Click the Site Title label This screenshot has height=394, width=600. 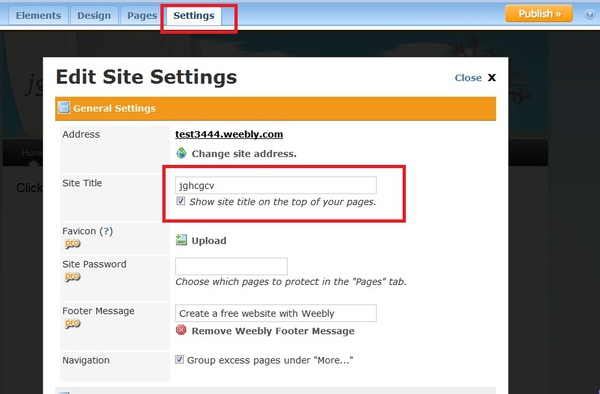tap(82, 183)
